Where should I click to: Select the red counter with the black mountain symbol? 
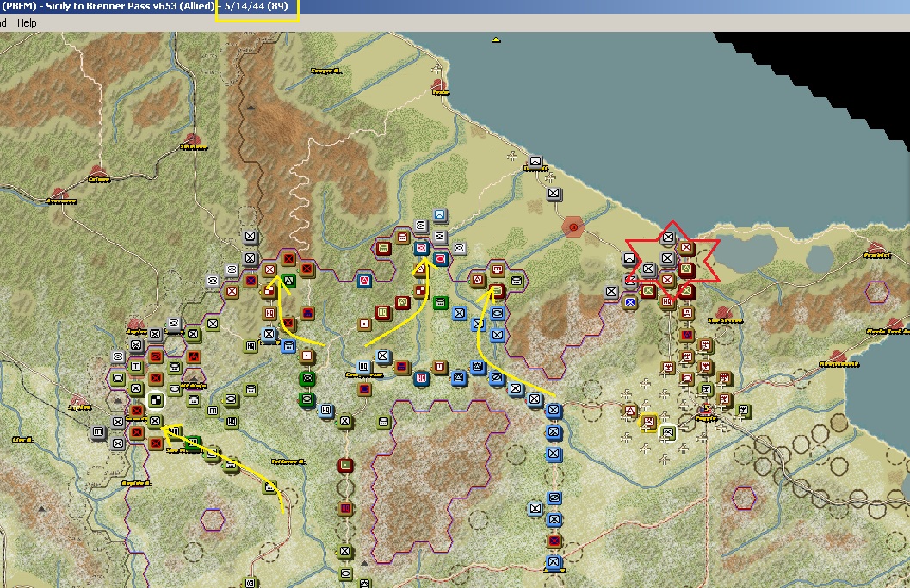tap(193, 356)
